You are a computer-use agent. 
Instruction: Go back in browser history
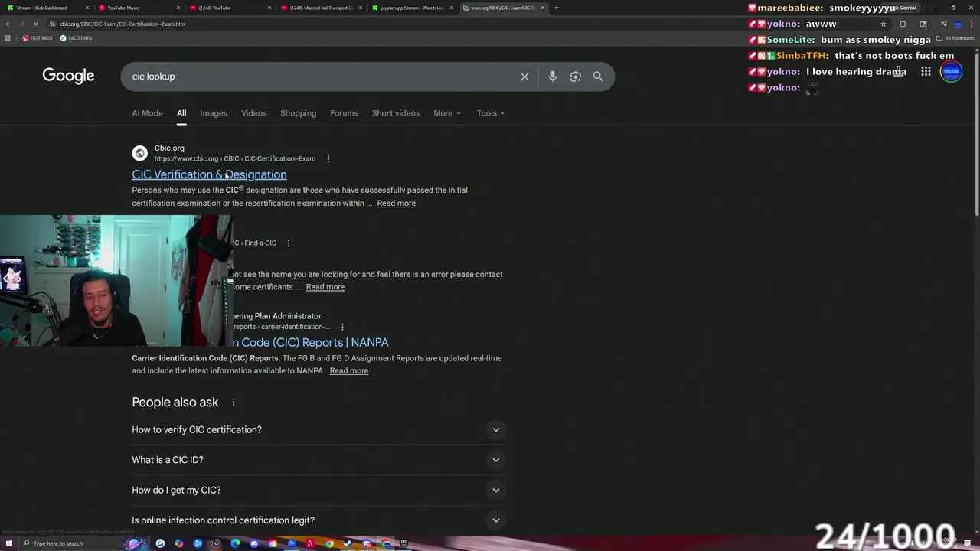click(x=8, y=24)
